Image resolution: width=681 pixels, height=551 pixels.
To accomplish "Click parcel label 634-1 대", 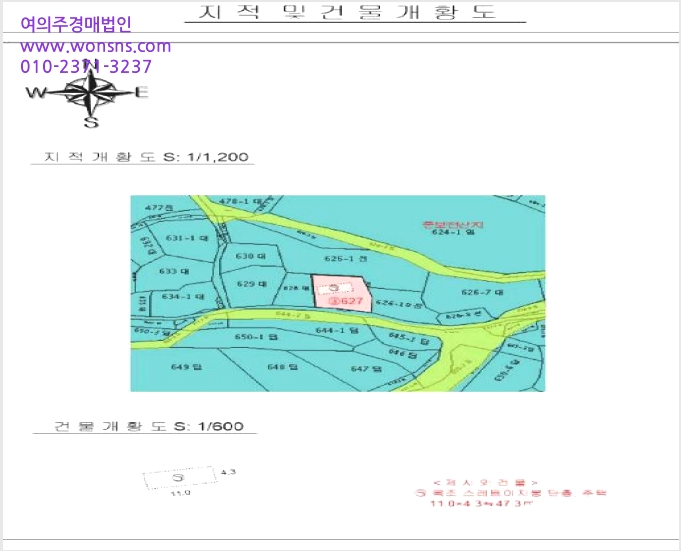I will tap(183, 297).
